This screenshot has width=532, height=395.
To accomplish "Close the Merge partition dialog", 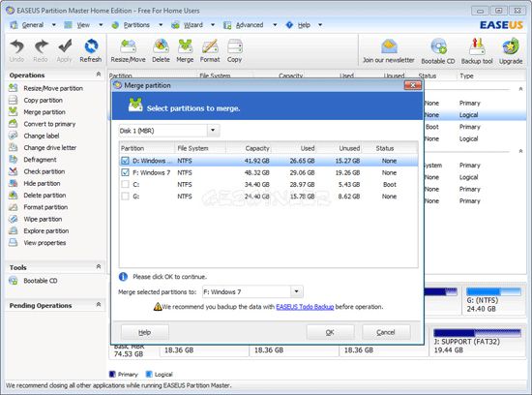I will (413, 85).
